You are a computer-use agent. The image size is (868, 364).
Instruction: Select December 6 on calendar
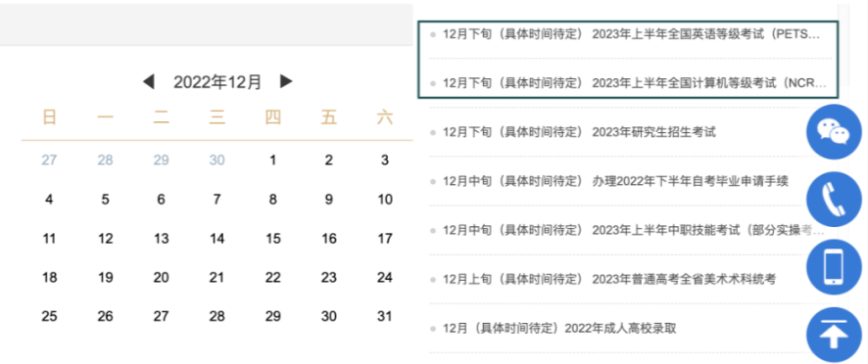pos(161,200)
